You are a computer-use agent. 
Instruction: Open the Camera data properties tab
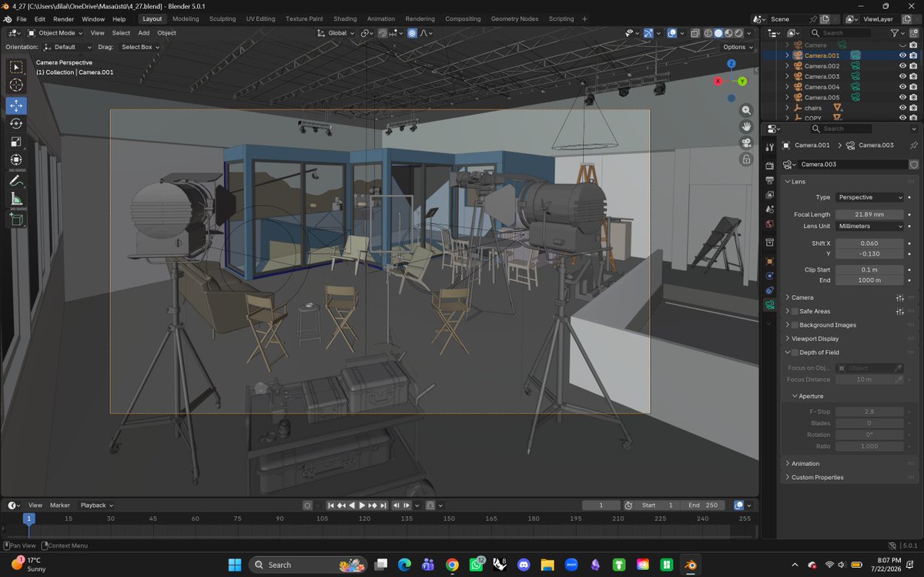tap(769, 305)
